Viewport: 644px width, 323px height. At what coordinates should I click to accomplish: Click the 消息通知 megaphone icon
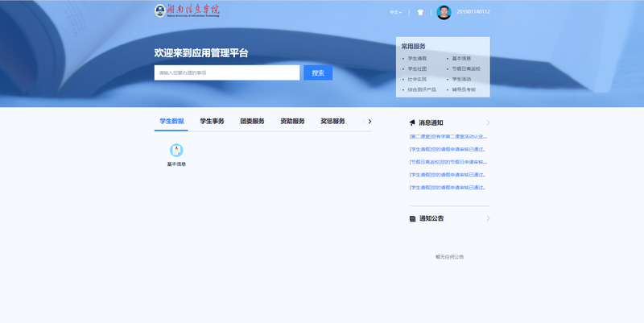(x=412, y=122)
